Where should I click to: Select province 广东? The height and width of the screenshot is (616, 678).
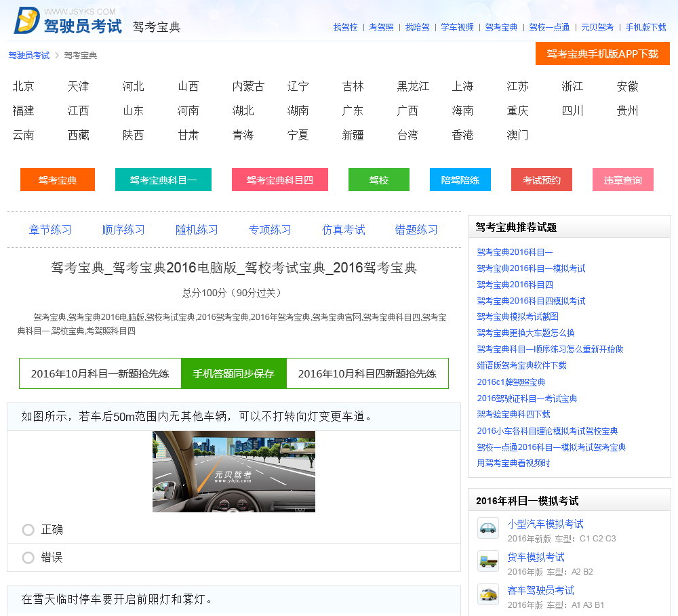353,110
